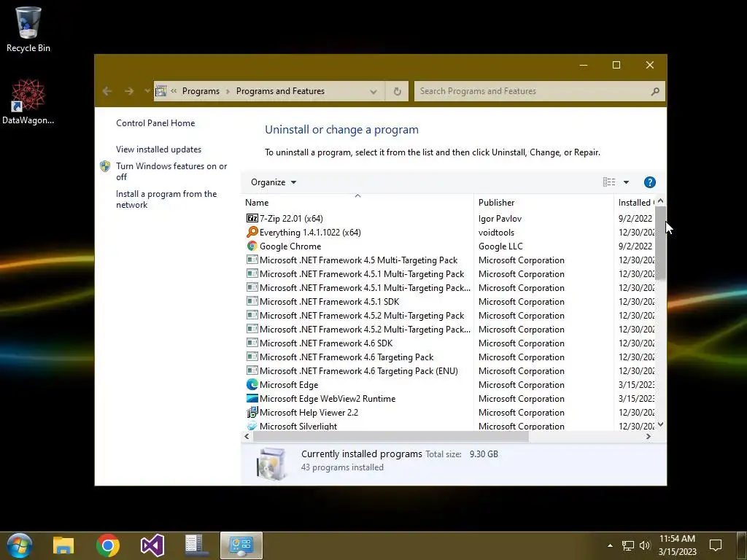Expand the view options dropdown arrow
Viewport: 747px width, 560px height.
point(626,182)
